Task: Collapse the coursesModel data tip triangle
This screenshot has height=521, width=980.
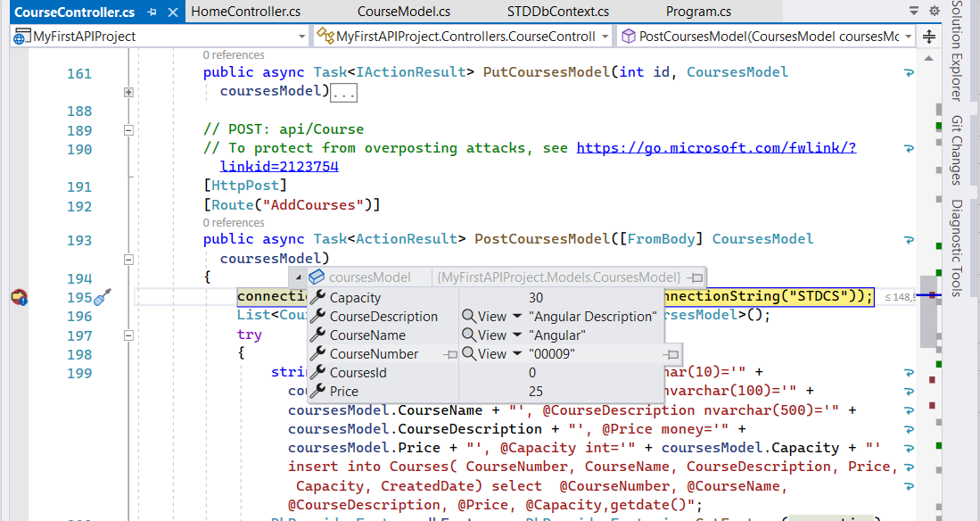Action: [298, 277]
